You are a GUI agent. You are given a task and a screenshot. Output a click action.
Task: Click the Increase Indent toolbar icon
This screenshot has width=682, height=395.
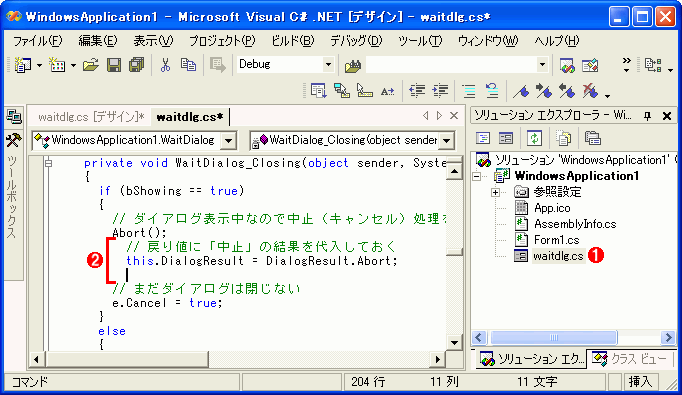click(440, 91)
